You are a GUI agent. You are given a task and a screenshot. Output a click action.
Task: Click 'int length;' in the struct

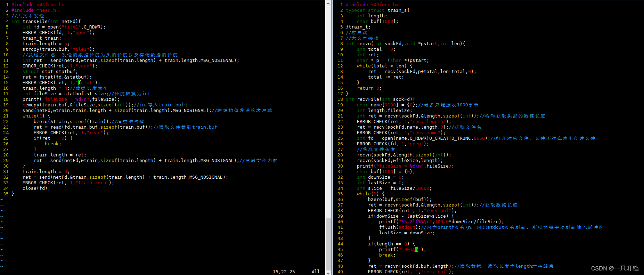pos(372,16)
